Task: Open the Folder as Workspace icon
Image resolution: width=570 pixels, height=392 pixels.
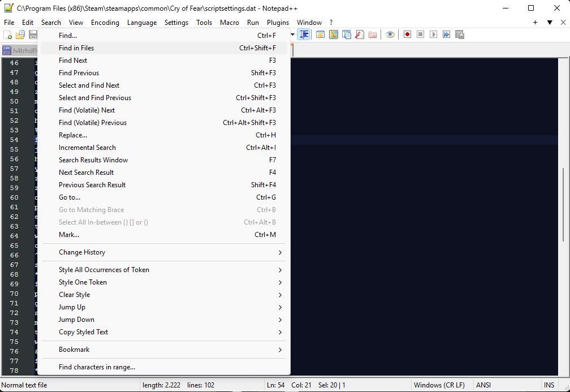Action: pos(373,35)
